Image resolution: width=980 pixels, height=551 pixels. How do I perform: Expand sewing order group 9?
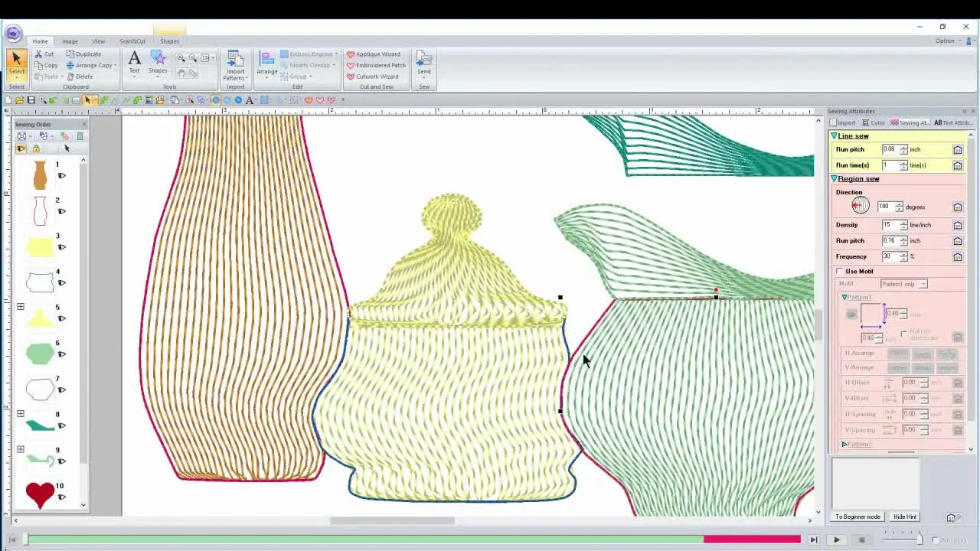coord(21,450)
